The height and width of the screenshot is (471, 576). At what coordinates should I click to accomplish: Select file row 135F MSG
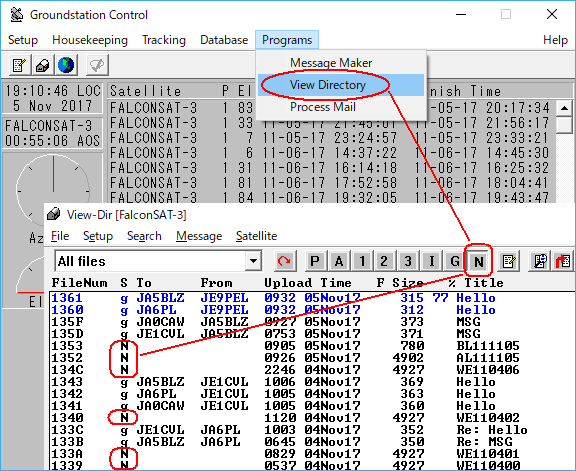point(312,322)
